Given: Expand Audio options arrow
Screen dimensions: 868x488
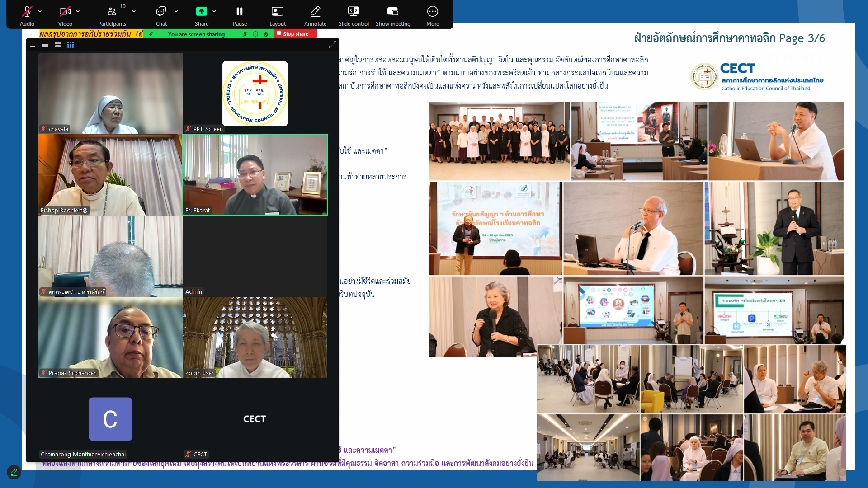Looking at the screenshot, I should click(x=40, y=11).
